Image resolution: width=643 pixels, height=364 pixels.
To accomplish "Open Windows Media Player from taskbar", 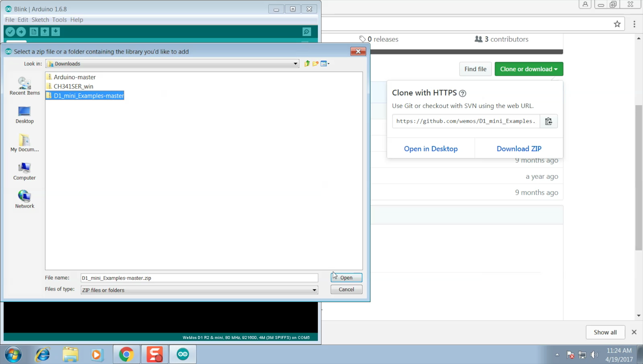I will 97,354.
